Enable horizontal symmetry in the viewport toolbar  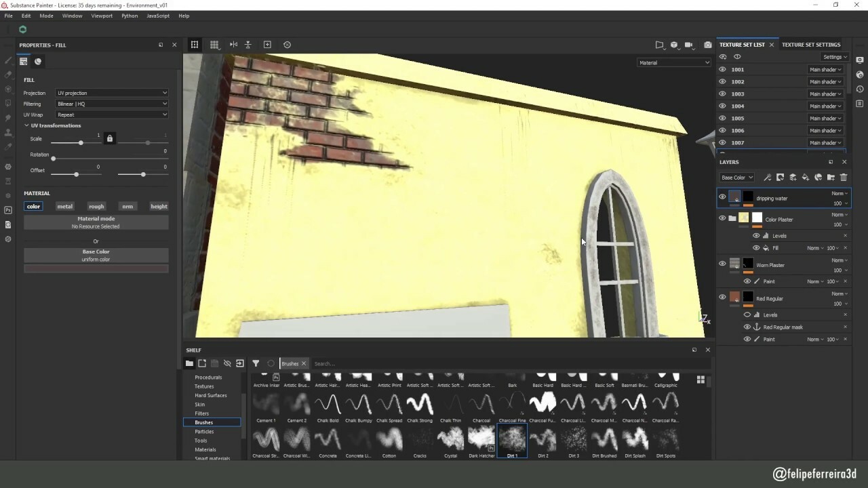point(233,44)
